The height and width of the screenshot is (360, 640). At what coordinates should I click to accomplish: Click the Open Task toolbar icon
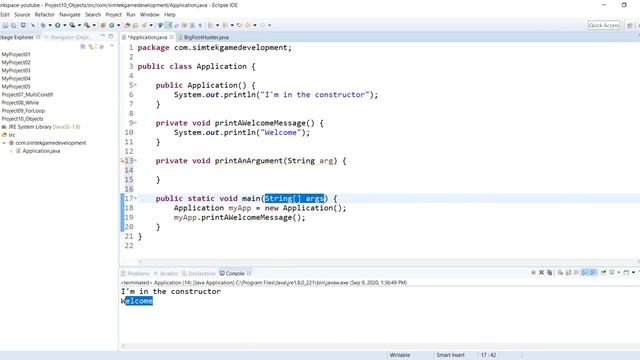(136, 25)
